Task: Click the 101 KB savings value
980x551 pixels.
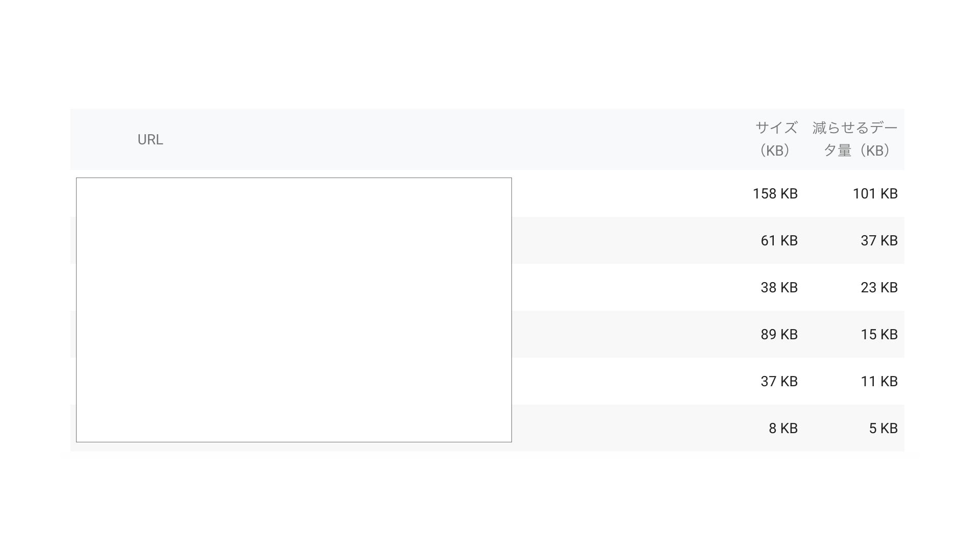Action: tap(875, 194)
